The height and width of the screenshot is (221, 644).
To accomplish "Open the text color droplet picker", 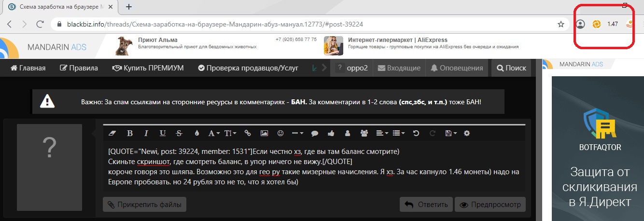I will (x=196, y=133).
